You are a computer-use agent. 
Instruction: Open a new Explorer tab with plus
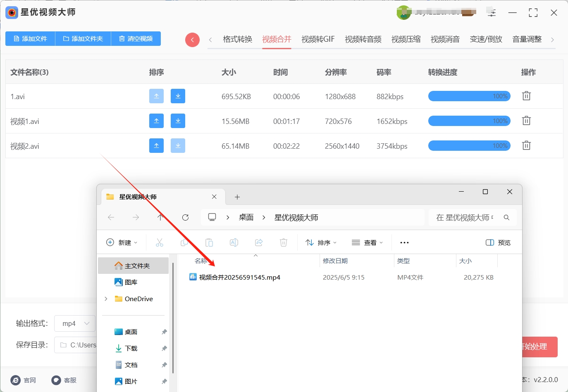pos(237,197)
